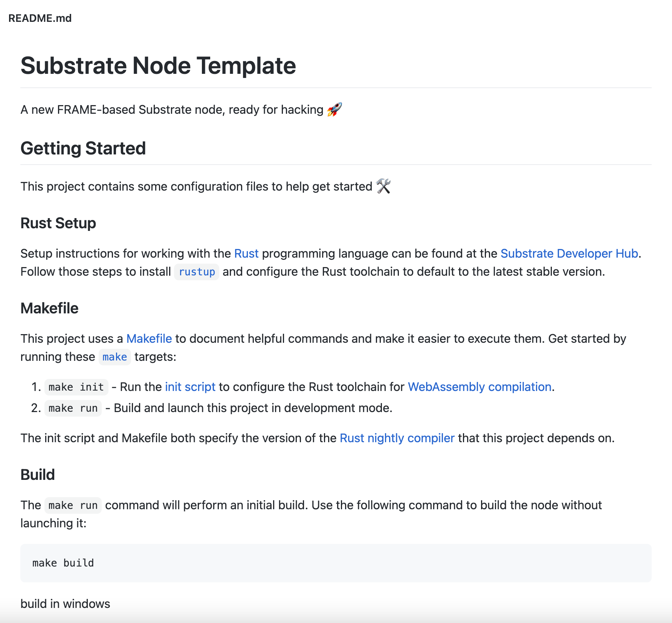Open the Makefile link
This screenshot has width=672, height=623.
pyautogui.click(x=149, y=339)
